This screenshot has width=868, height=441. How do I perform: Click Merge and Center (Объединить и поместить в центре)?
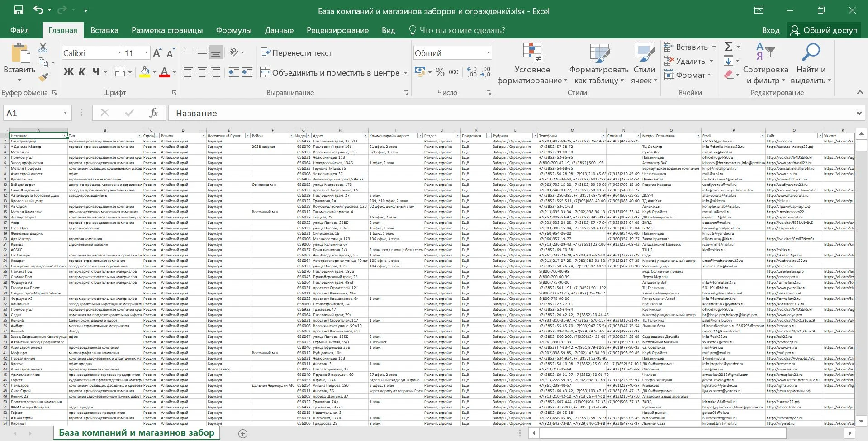pyautogui.click(x=330, y=72)
